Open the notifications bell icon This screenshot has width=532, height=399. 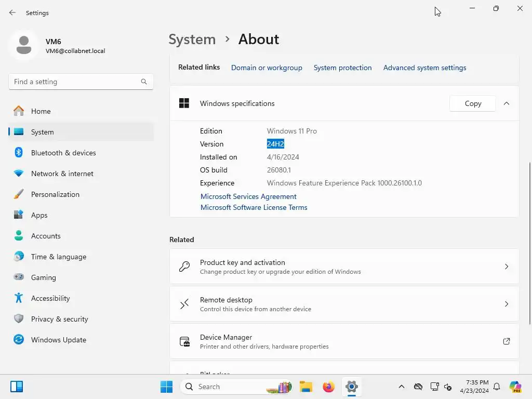(497, 387)
